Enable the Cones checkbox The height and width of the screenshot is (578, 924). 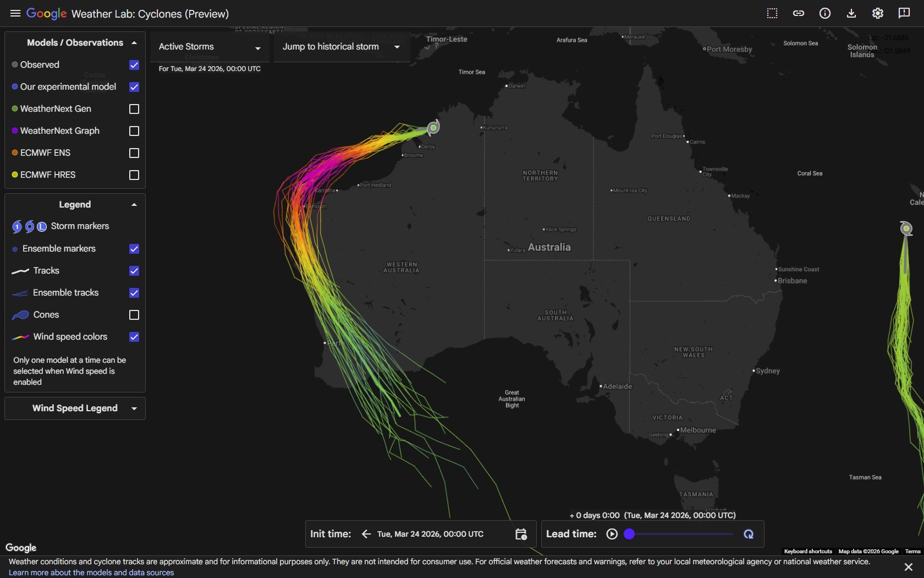click(x=134, y=315)
